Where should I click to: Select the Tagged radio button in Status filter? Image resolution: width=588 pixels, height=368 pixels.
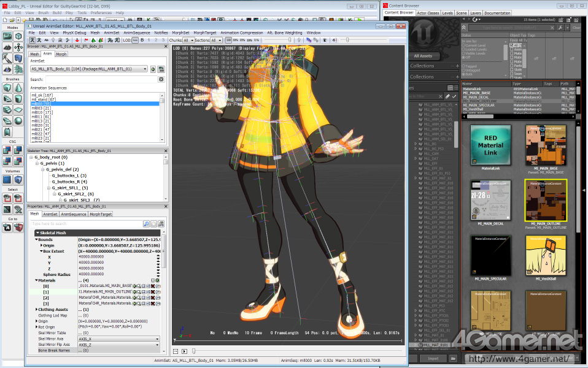[x=464, y=66]
